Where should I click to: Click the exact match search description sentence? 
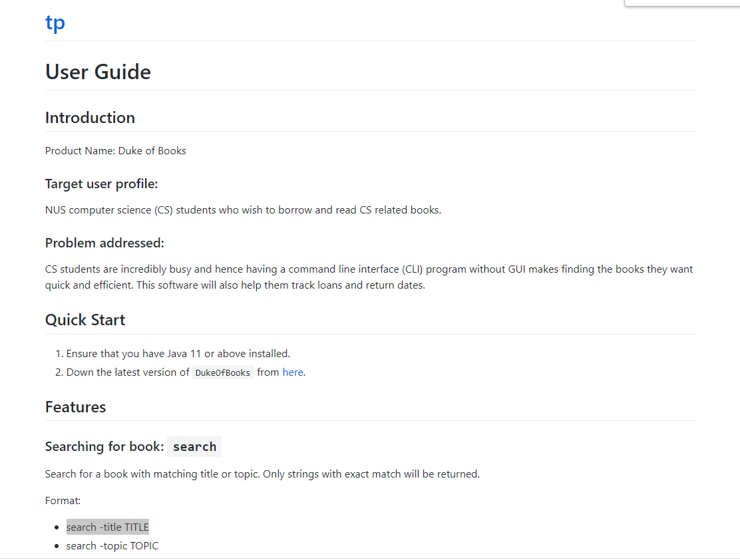coord(262,474)
